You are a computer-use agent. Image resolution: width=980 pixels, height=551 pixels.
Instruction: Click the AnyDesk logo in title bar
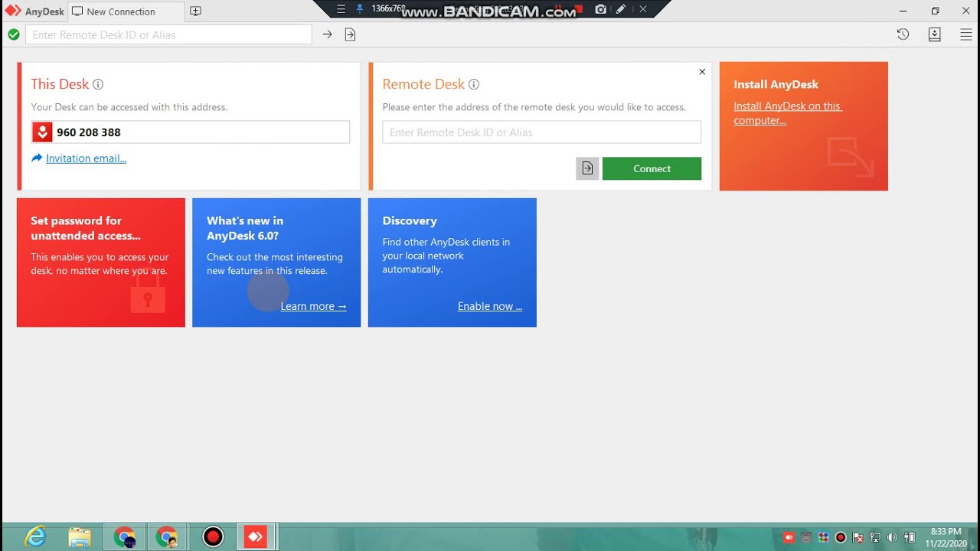[13, 11]
